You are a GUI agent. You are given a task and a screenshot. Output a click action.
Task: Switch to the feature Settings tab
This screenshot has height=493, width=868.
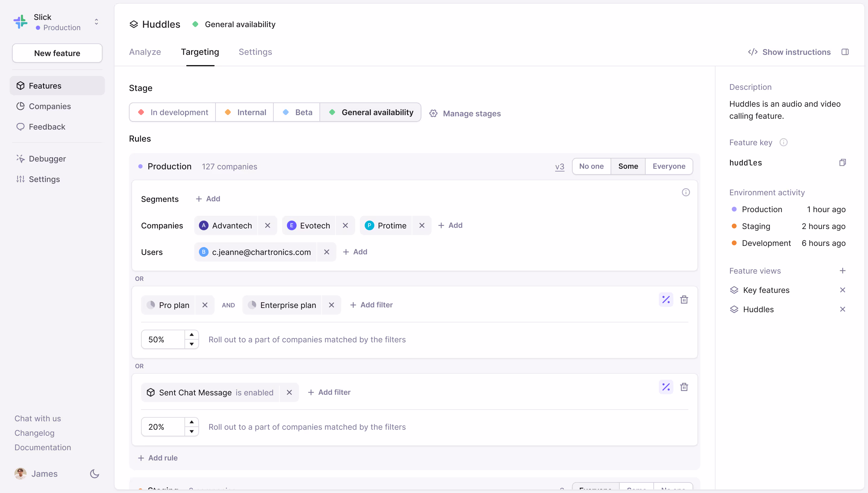click(255, 52)
